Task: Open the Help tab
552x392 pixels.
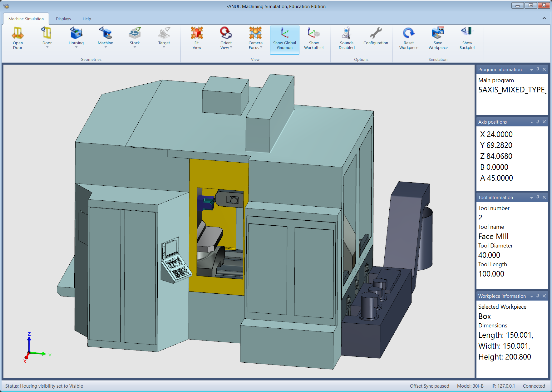Action: click(87, 19)
